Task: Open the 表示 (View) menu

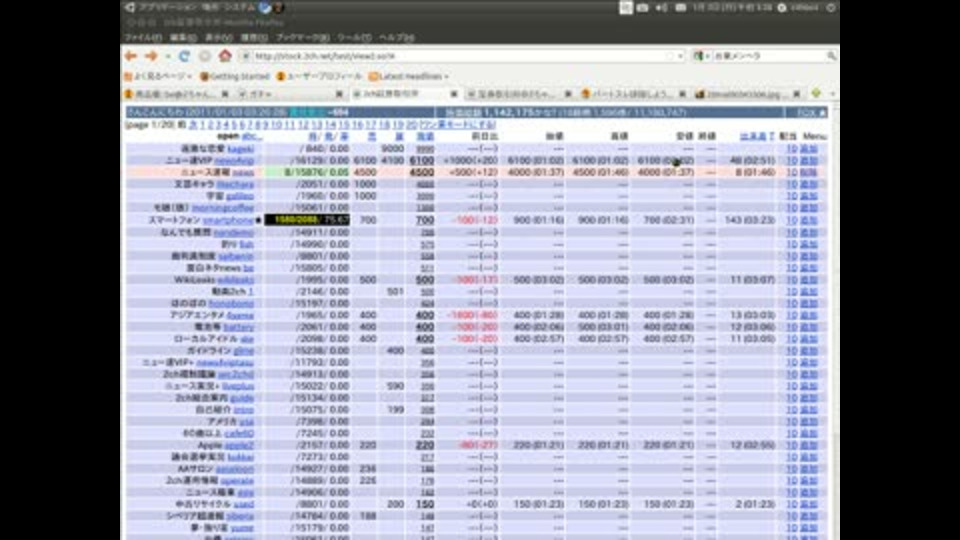Action: tap(219, 37)
